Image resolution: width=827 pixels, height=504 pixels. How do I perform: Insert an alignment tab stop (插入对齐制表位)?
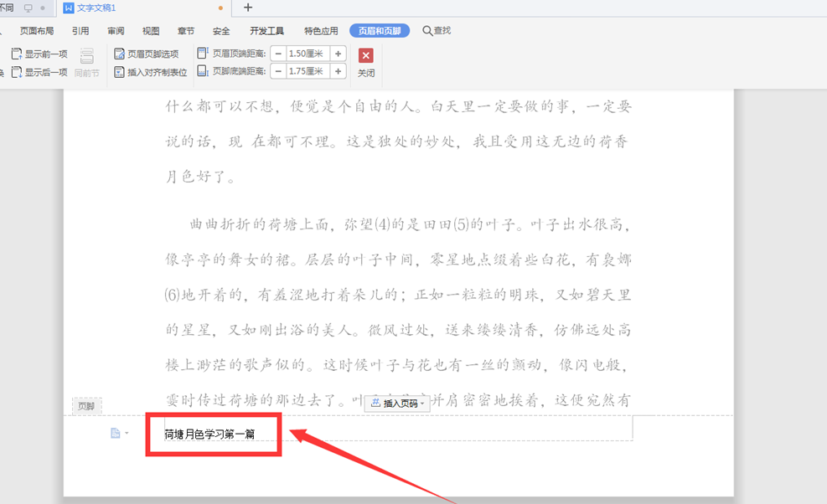click(119, 71)
